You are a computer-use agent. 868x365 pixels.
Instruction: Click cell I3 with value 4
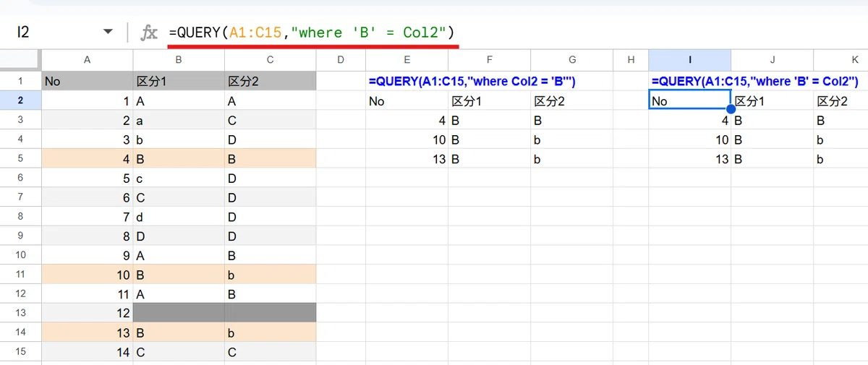point(690,120)
